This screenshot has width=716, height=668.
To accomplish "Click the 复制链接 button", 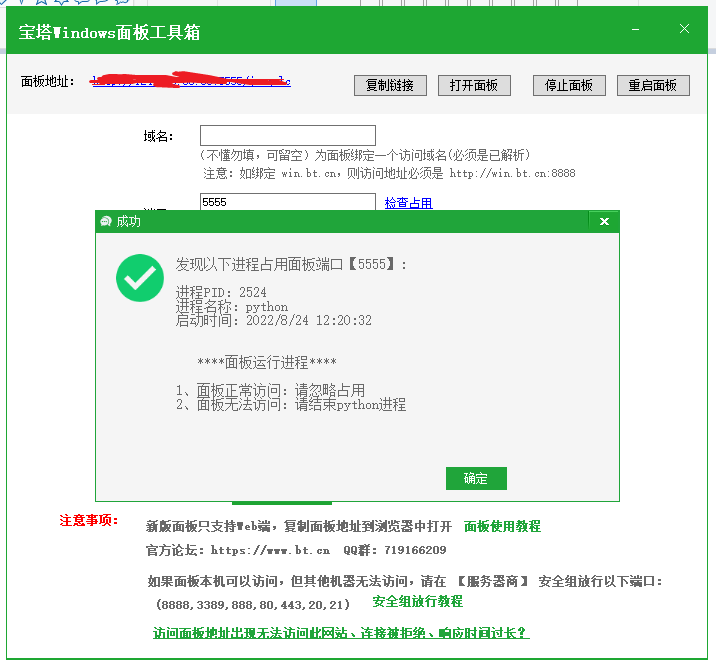I will (390, 85).
